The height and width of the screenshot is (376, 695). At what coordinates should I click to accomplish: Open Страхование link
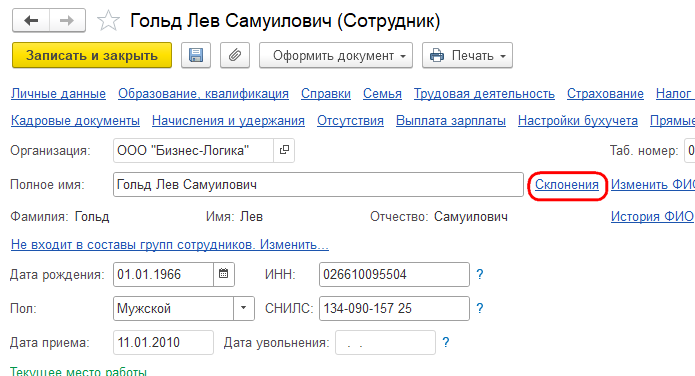click(x=605, y=94)
